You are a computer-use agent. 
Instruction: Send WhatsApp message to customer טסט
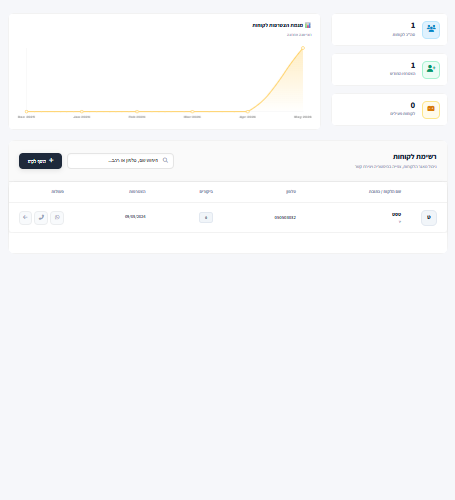(57, 218)
